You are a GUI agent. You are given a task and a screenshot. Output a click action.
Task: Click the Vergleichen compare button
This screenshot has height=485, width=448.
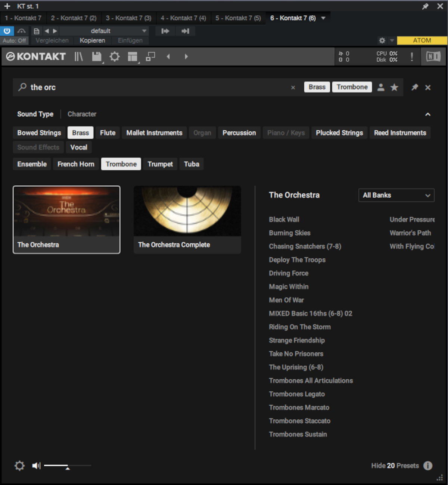click(52, 40)
